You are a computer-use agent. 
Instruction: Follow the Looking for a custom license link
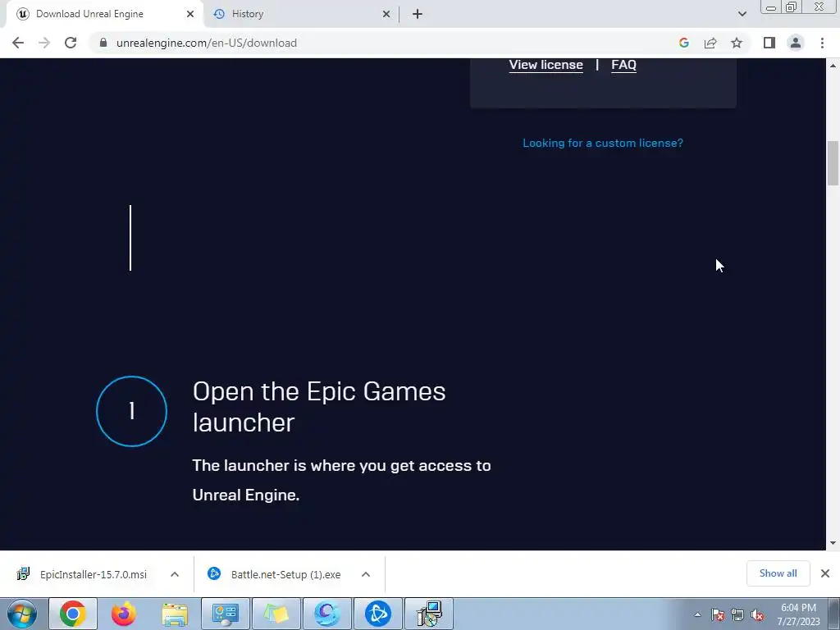pos(603,143)
